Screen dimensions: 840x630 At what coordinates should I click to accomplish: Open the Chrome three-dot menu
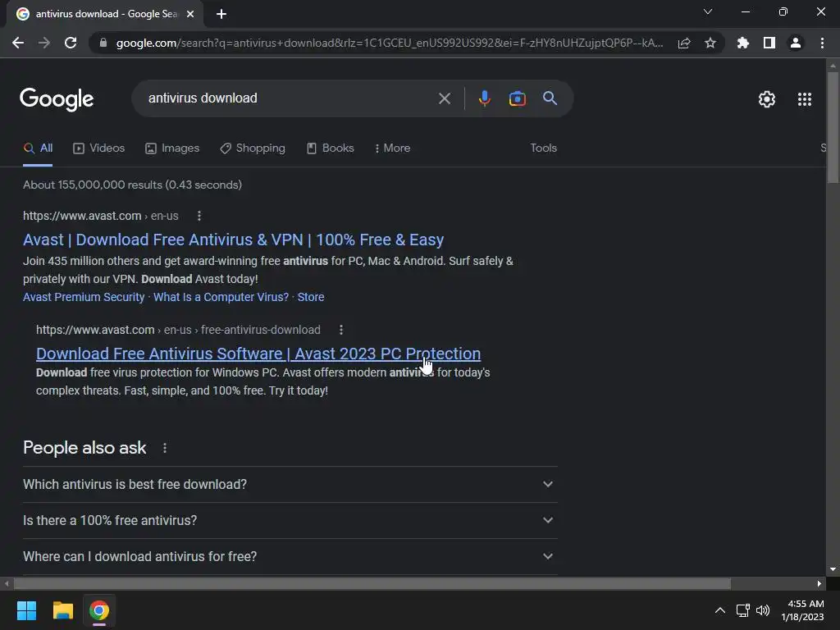[x=822, y=43]
